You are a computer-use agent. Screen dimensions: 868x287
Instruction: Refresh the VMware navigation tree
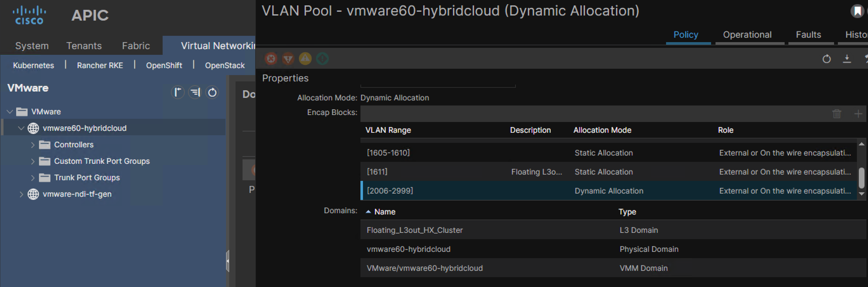[x=212, y=92]
